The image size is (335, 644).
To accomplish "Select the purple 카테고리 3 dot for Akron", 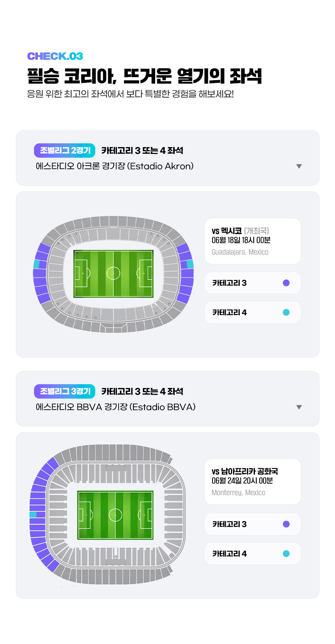I will [286, 283].
